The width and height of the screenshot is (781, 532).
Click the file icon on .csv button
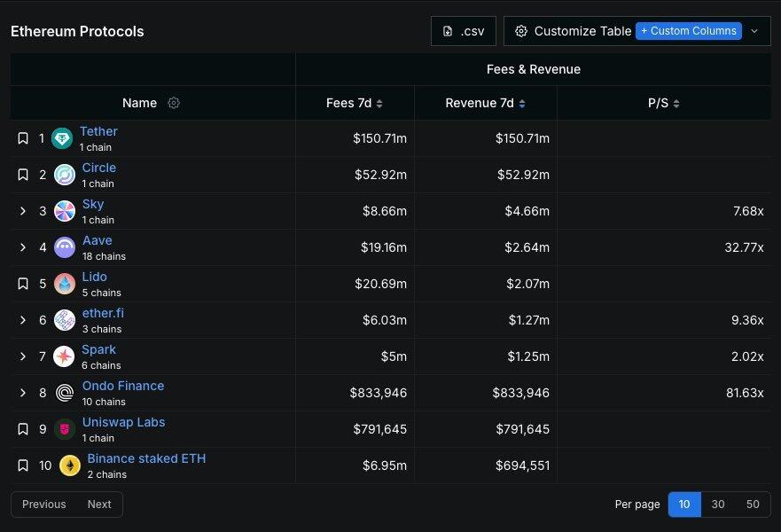tap(448, 31)
